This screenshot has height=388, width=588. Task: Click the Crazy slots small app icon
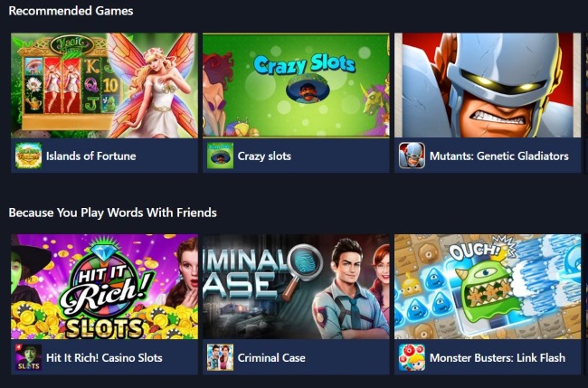click(x=220, y=156)
